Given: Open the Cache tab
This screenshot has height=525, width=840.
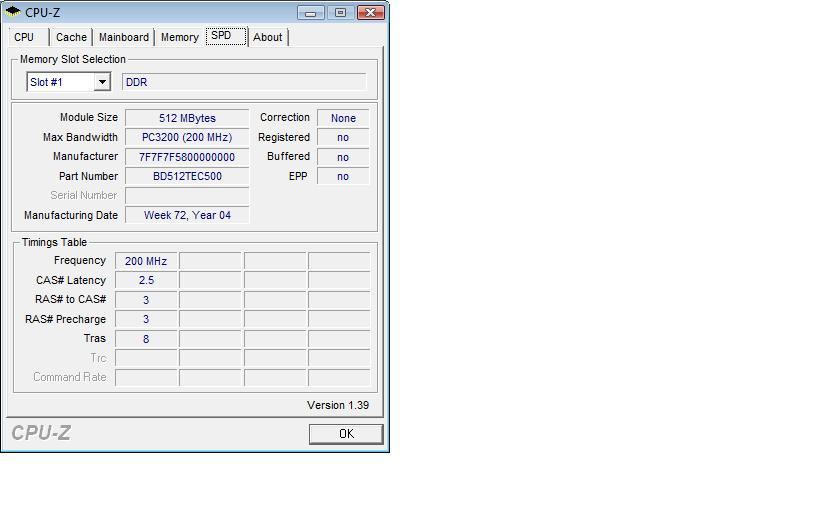Looking at the screenshot, I should (x=71, y=38).
